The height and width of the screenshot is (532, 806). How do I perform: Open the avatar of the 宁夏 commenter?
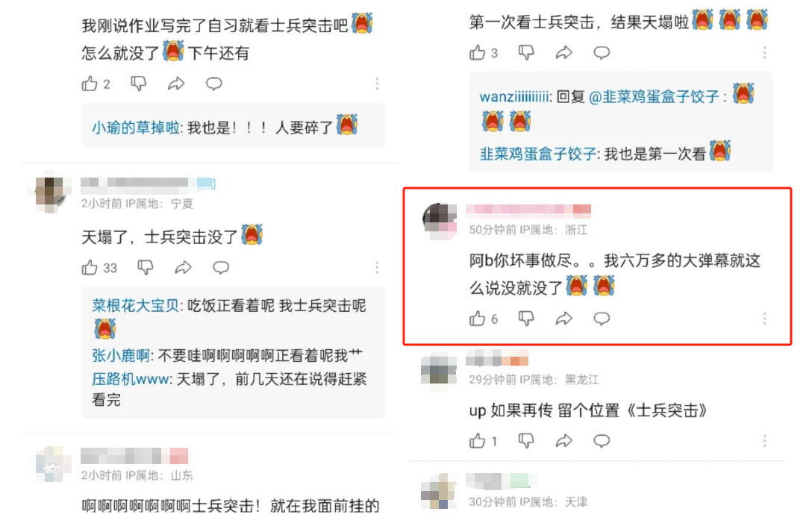click(x=50, y=192)
